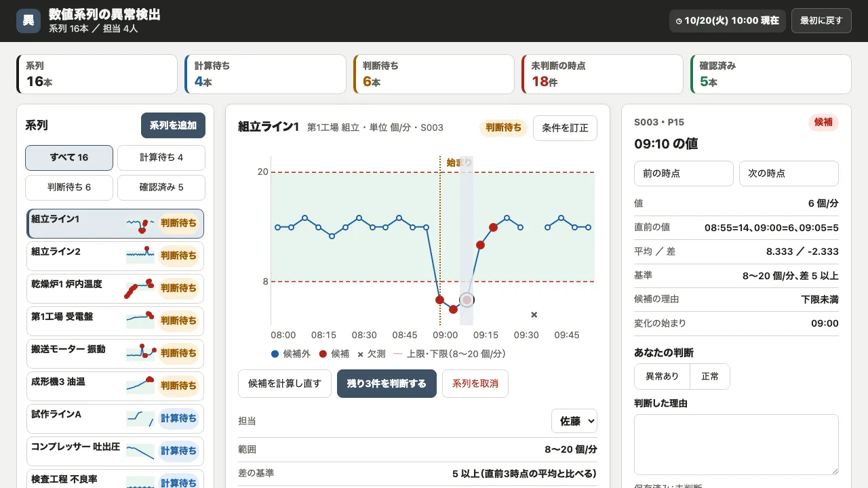This screenshot has height=488, width=868.
Task: Filter list by 確認済み 5
Action: pos(161,188)
